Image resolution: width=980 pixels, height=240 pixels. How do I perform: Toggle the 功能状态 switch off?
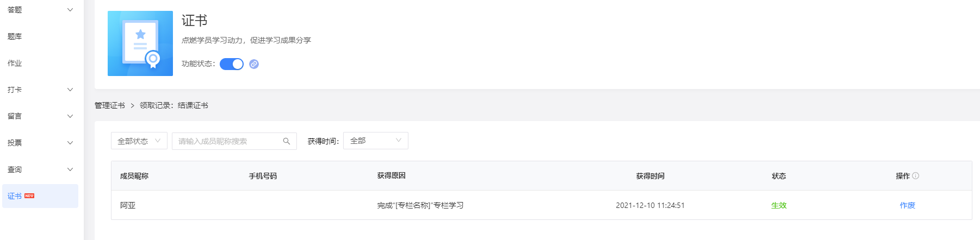click(x=232, y=64)
